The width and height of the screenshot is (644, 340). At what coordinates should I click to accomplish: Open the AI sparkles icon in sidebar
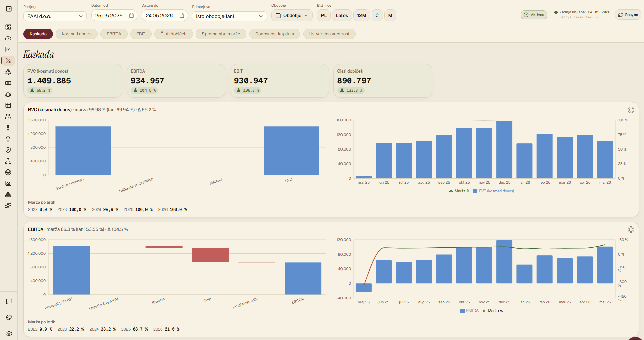point(8,205)
